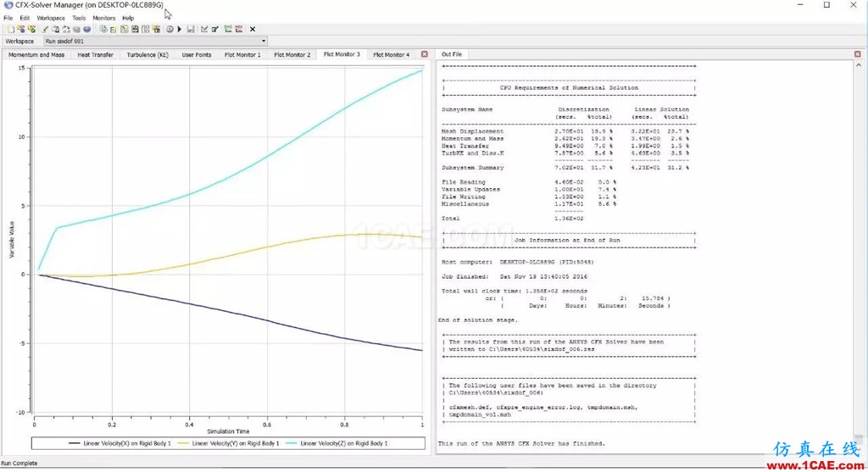868x472 pixels.
Task: Switch to Plot Monitor 1 tab
Action: point(242,55)
